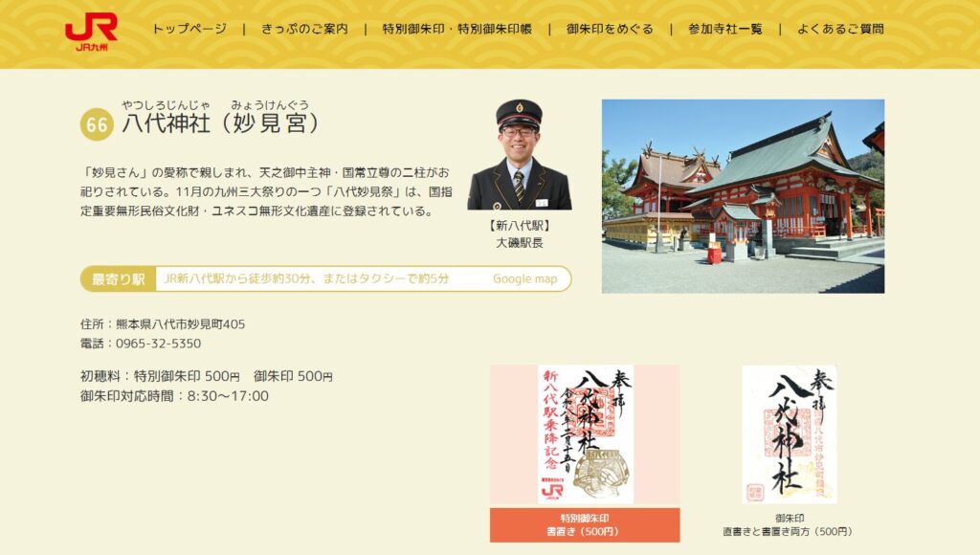Click the 八代神社（妙見宮） heading

point(221,123)
